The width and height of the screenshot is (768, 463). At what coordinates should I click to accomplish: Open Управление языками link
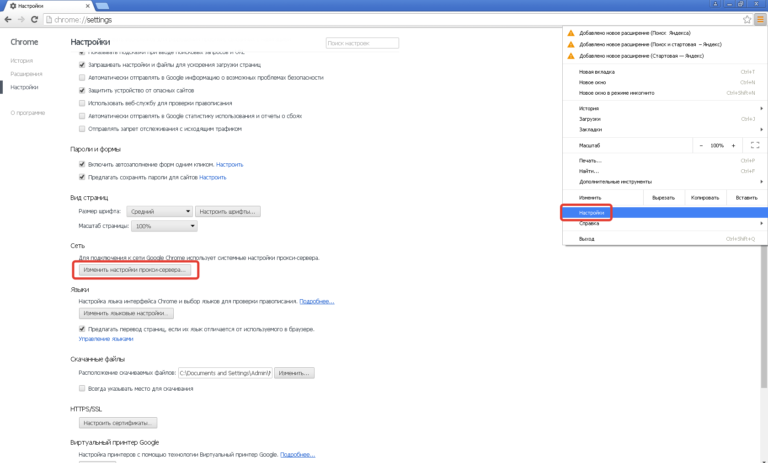click(x=106, y=339)
